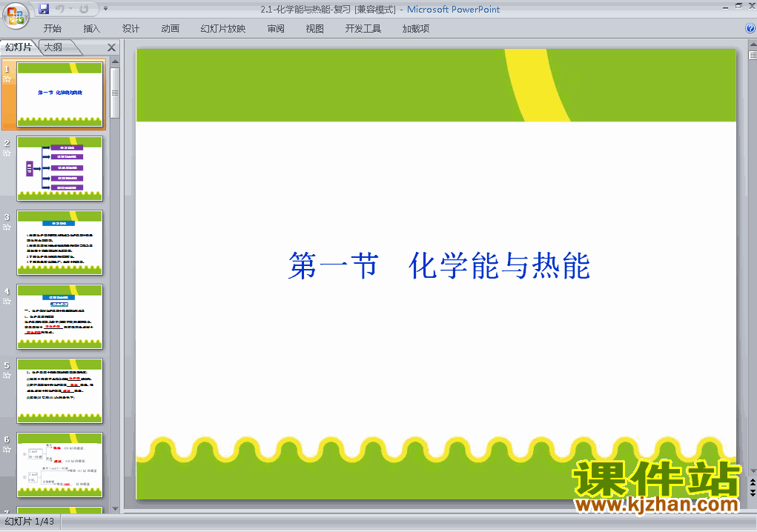The image size is (757, 532).
Task: Click thumbnail pane scroll-down arrow
Action: [x=115, y=508]
